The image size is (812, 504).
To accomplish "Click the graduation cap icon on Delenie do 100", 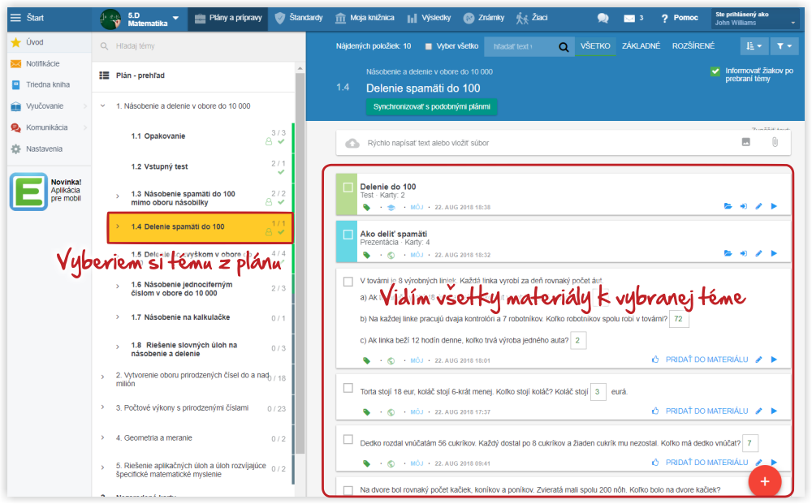I will (x=391, y=208).
